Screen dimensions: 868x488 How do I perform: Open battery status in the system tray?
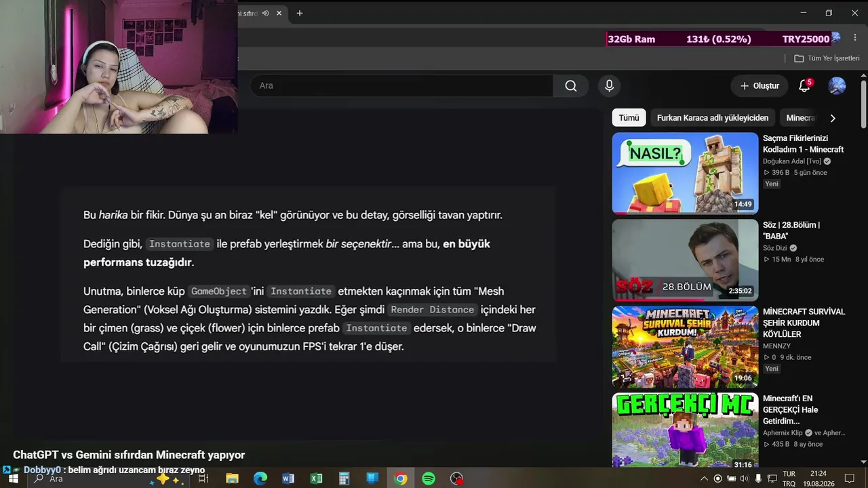pos(732,479)
